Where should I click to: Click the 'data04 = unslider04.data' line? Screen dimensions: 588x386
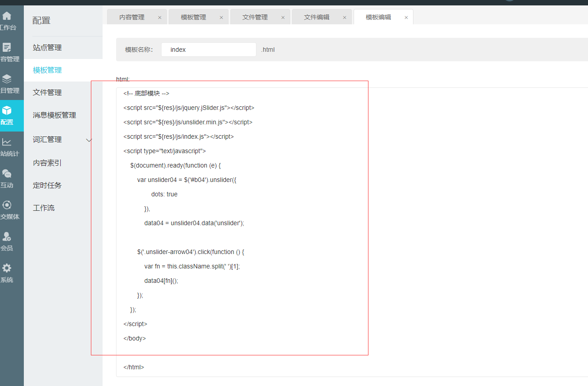(x=194, y=223)
